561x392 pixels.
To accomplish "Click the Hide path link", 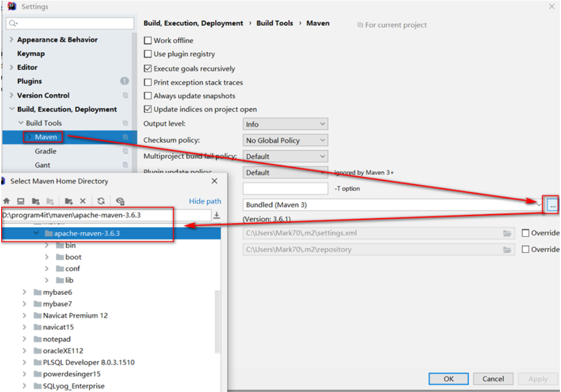I will tap(205, 201).
